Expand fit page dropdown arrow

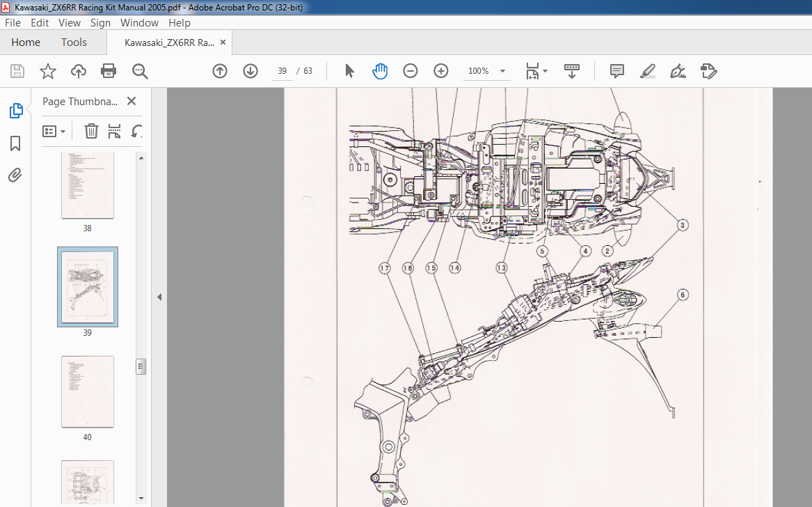click(x=546, y=71)
